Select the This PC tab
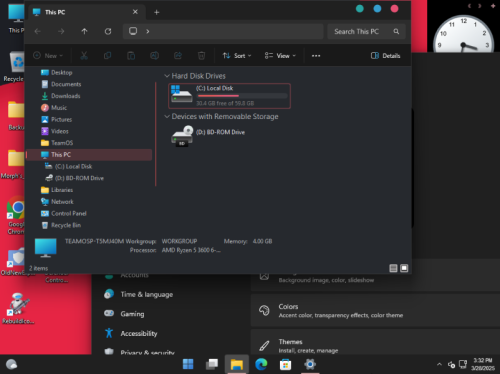Viewport: 500px width, 374px height. [x=86, y=12]
